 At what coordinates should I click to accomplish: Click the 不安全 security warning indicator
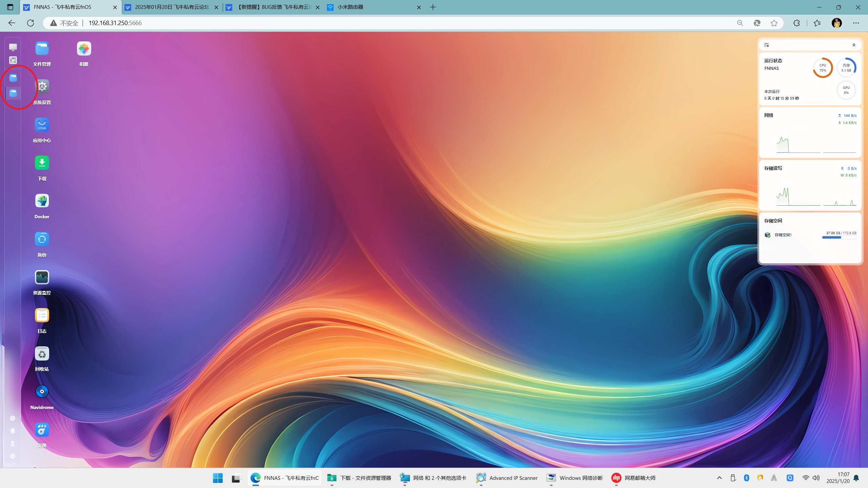click(x=64, y=23)
